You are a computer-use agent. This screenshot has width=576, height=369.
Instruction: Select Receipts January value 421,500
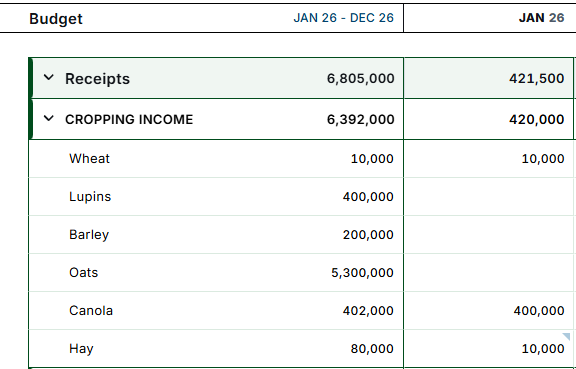coord(536,78)
